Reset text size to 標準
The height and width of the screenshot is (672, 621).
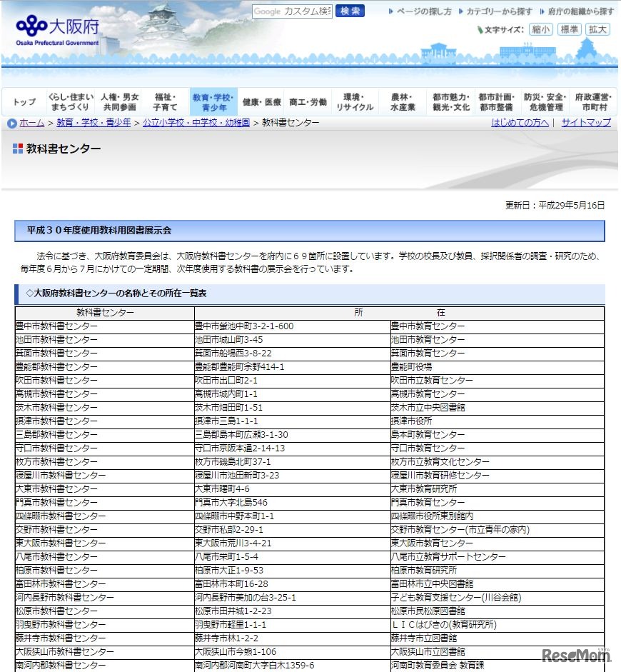568,29
